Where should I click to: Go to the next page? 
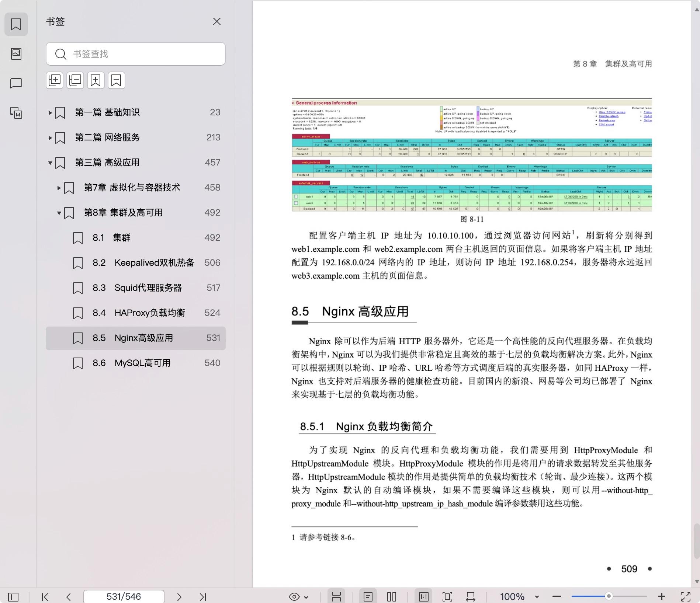(179, 596)
